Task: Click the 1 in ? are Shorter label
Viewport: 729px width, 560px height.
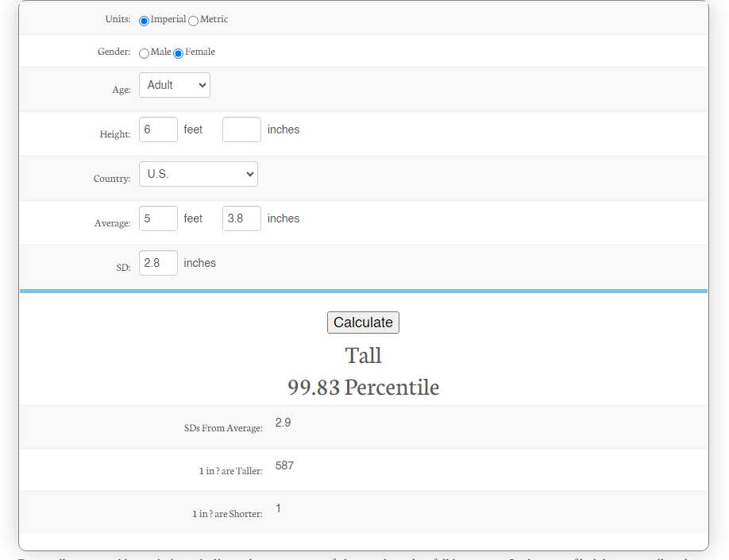Action: coord(227,513)
